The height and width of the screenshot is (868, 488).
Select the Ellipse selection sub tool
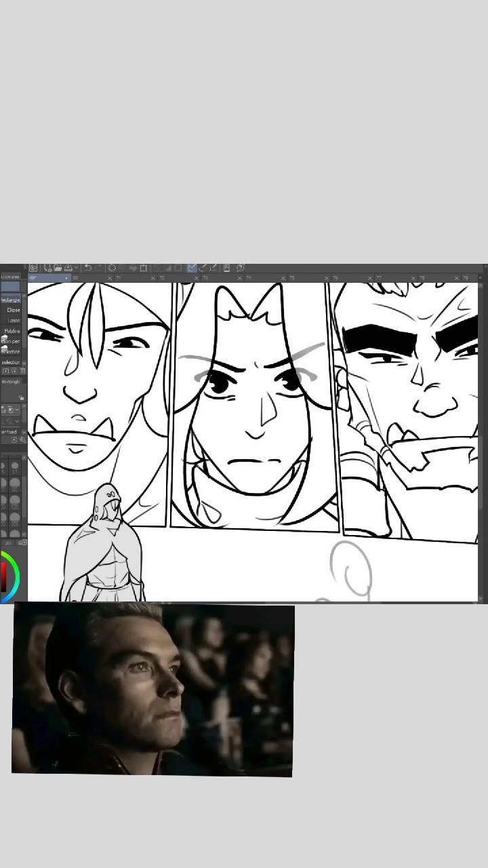pyautogui.click(x=10, y=310)
